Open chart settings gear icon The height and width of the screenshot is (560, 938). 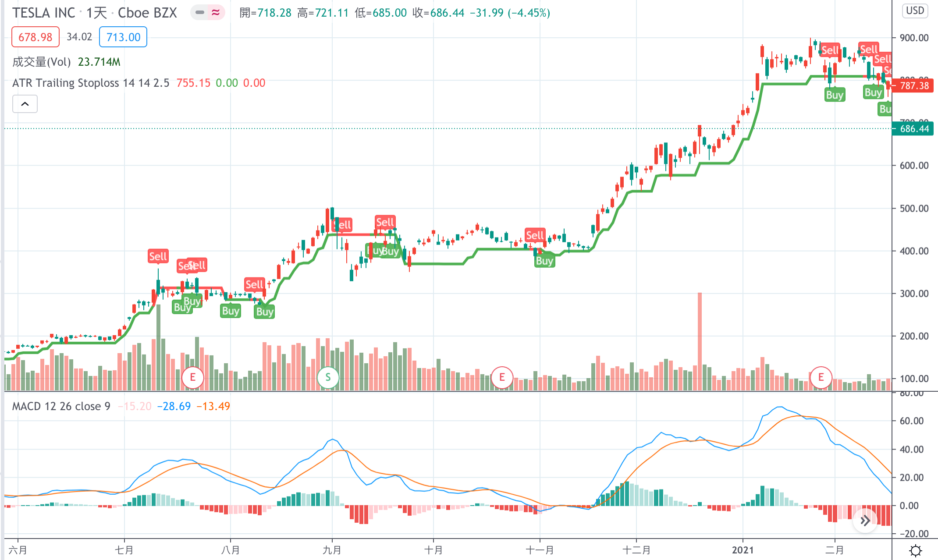[915, 550]
